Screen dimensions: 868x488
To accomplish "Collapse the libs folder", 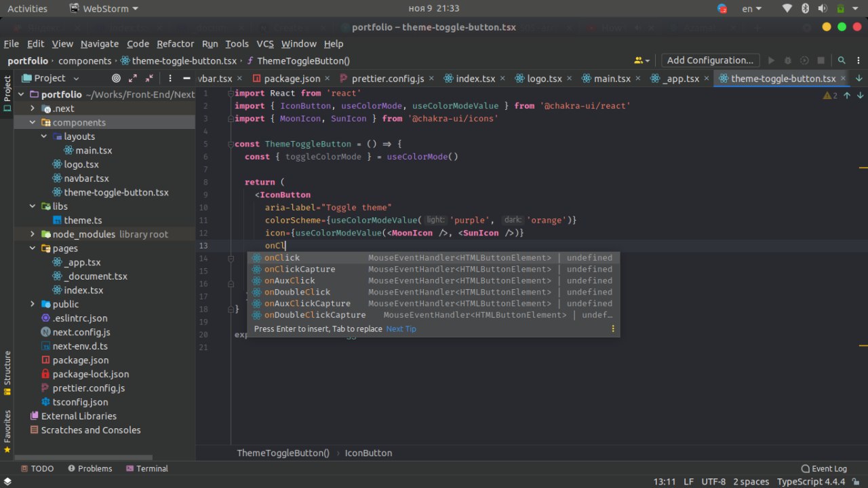I will [33, 206].
